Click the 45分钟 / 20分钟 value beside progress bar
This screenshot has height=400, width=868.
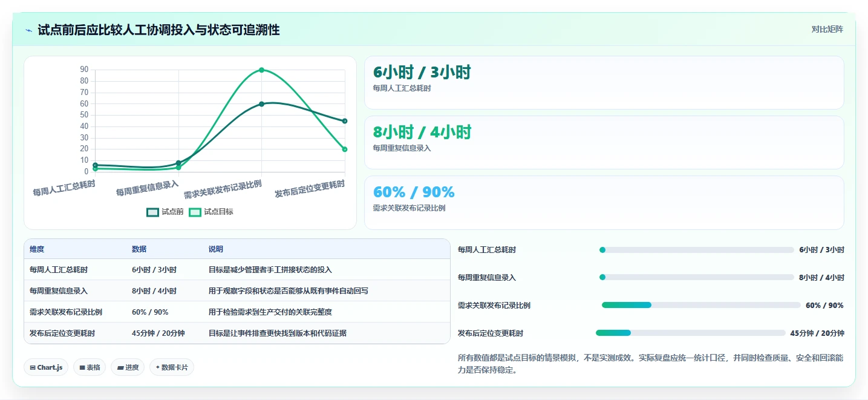817,333
